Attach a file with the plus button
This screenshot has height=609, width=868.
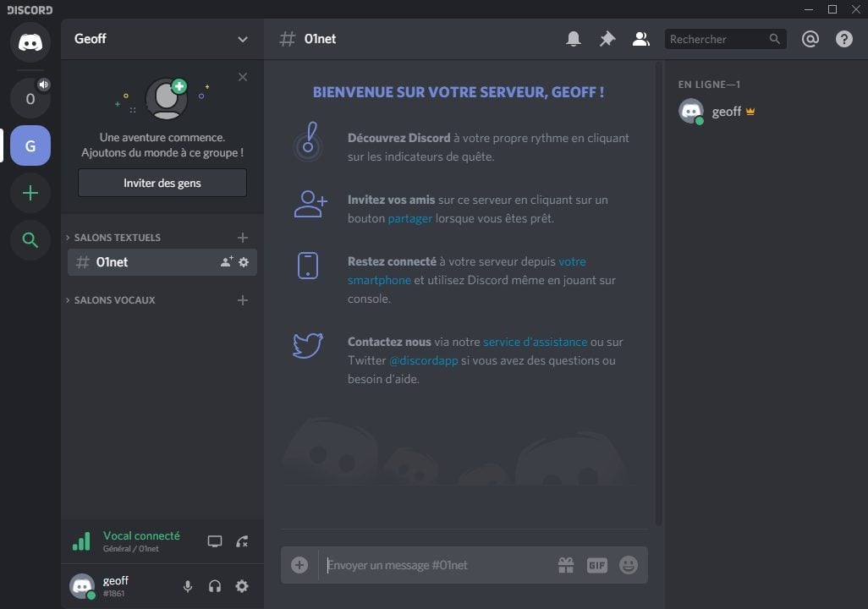pyautogui.click(x=299, y=565)
